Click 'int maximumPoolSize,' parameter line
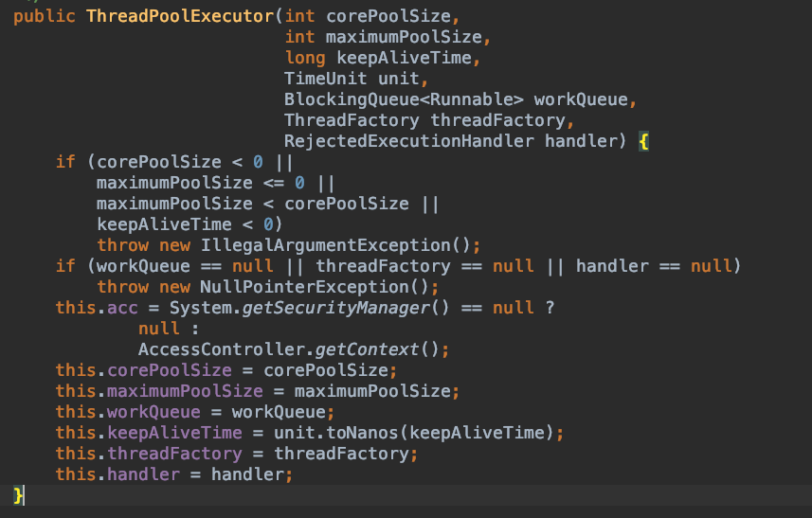The image size is (812, 518). click(388, 37)
